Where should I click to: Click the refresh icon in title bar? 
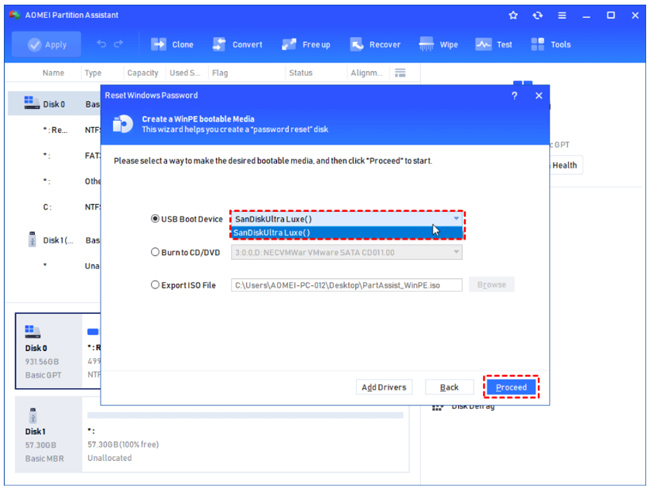point(538,15)
